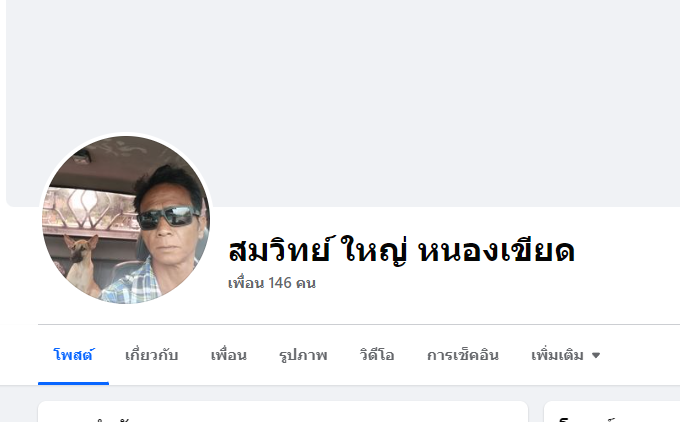The width and height of the screenshot is (680, 422).
Task: Click the profile name สมวิทย์ ใหญ่ หนองเขียด
Action: pyautogui.click(x=401, y=250)
